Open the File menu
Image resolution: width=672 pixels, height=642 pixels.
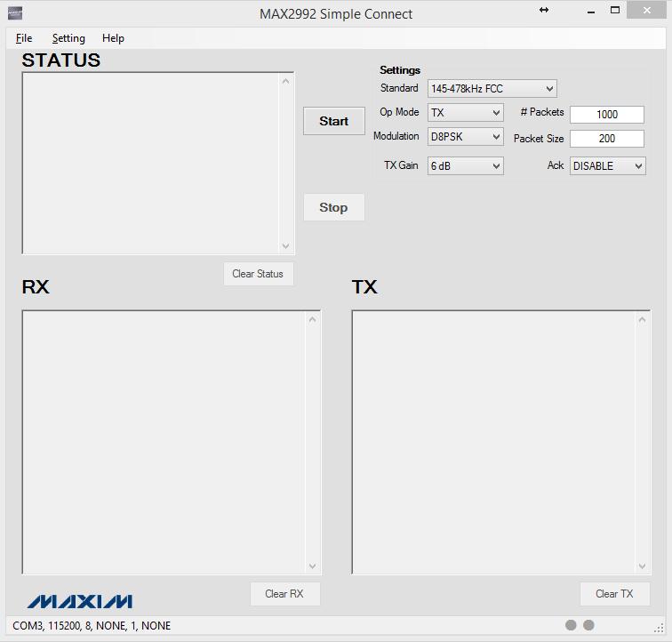click(24, 38)
